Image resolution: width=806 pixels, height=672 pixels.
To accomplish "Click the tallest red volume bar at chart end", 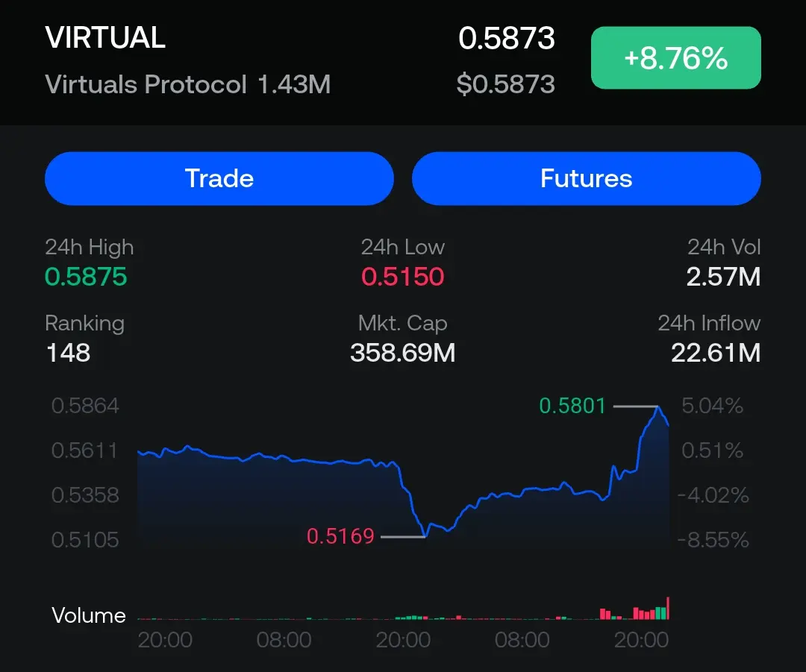I will tap(668, 609).
